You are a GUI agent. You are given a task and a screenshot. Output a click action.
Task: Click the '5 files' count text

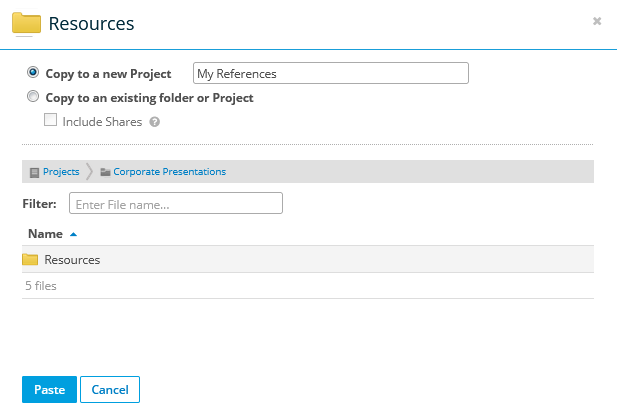pyautogui.click(x=40, y=285)
